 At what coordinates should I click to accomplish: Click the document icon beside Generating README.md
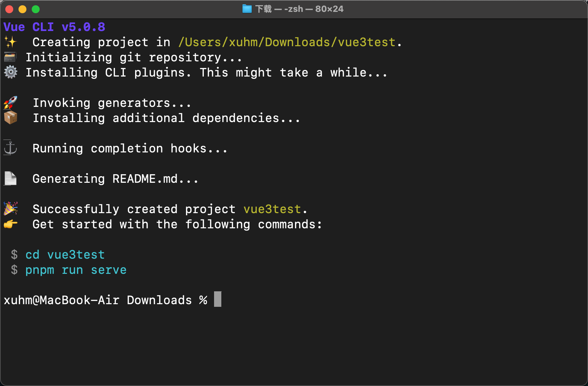coord(10,178)
